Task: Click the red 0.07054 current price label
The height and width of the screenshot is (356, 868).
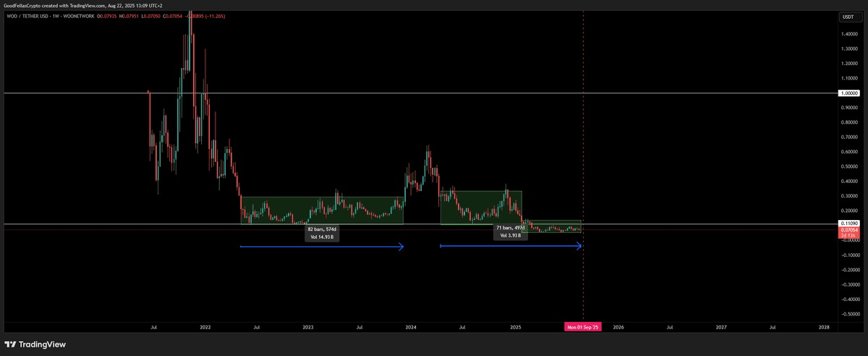Action: (848, 230)
